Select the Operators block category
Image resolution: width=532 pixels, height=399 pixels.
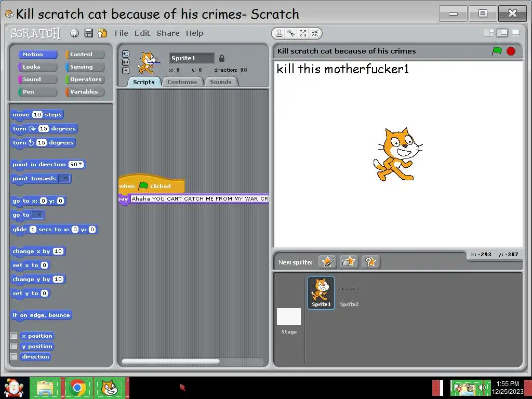pyautogui.click(x=85, y=79)
